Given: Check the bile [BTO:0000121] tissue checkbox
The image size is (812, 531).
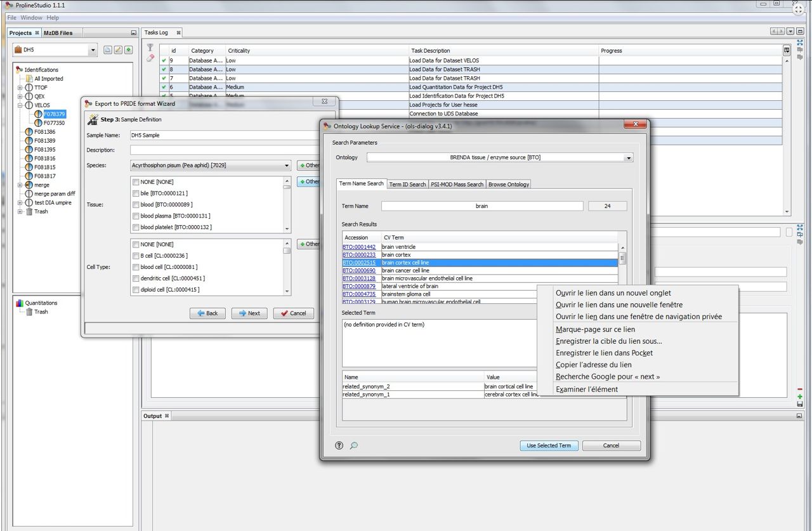Looking at the screenshot, I should point(136,193).
